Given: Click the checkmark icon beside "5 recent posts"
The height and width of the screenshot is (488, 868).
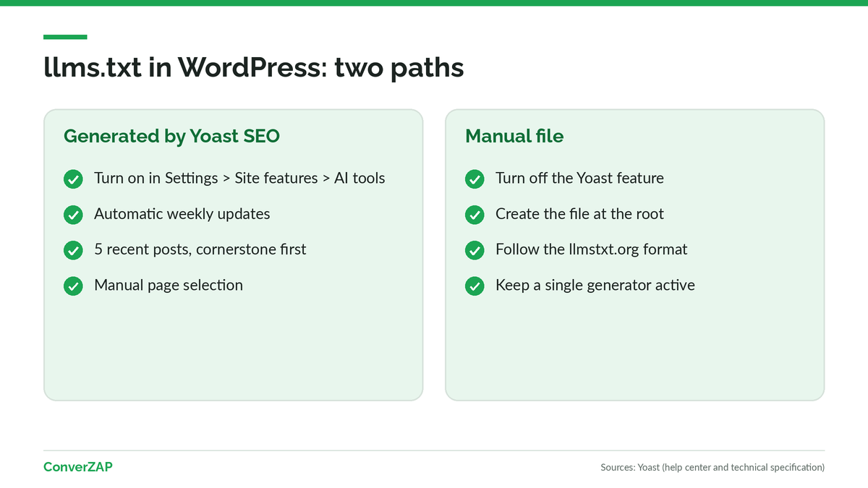Looking at the screenshot, I should point(73,250).
